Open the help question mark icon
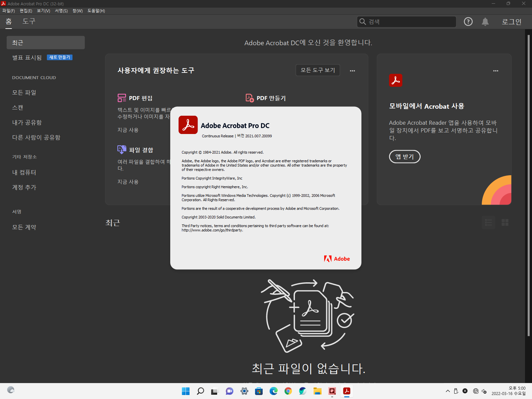This screenshot has height=399, width=532. pos(468,22)
